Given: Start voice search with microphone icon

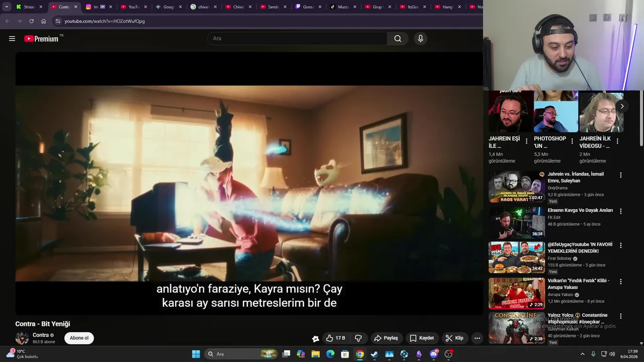Looking at the screenshot, I should coord(421,38).
